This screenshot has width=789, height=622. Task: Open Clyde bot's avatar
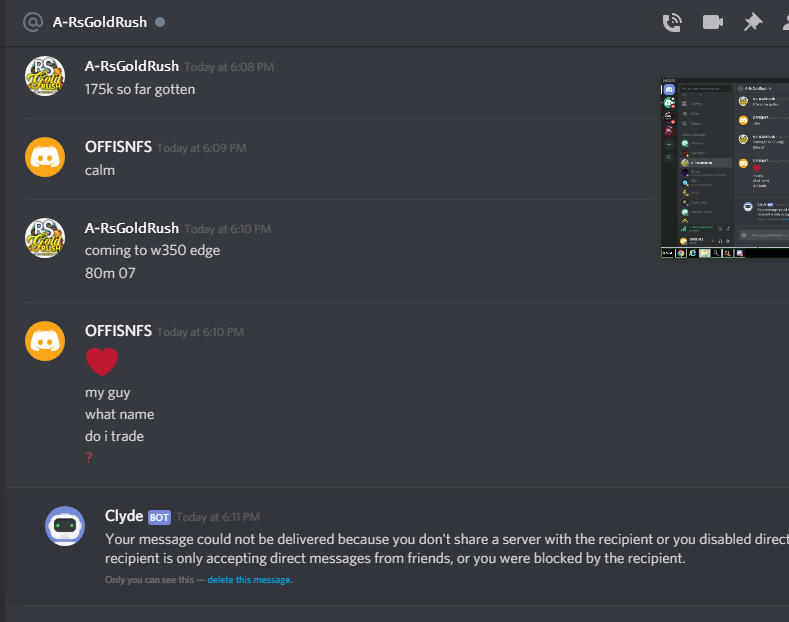65,526
